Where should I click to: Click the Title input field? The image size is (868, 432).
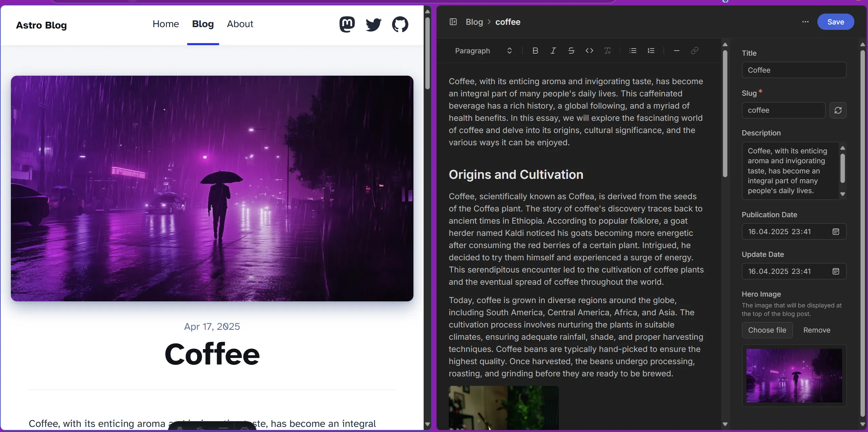(794, 70)
